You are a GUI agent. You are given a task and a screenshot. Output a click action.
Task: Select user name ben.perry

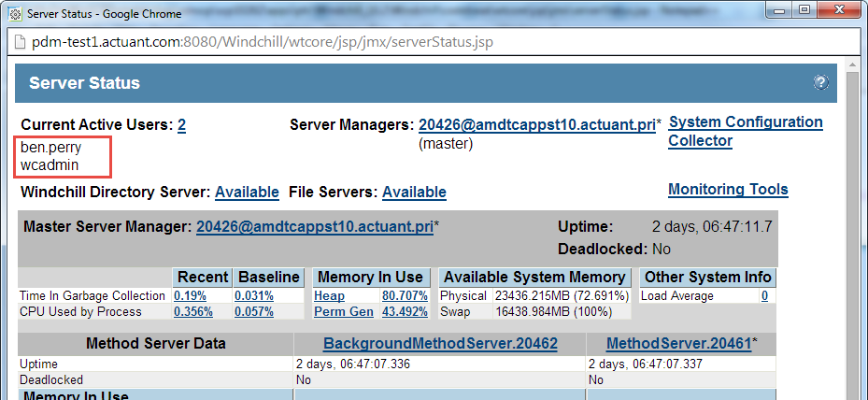pyautogui.click(x=51, y=148)
